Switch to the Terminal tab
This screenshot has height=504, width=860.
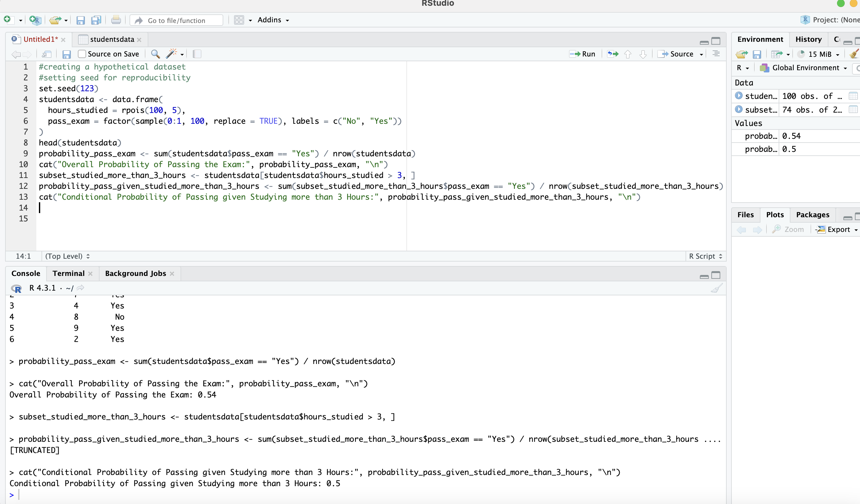pos(69,273)
